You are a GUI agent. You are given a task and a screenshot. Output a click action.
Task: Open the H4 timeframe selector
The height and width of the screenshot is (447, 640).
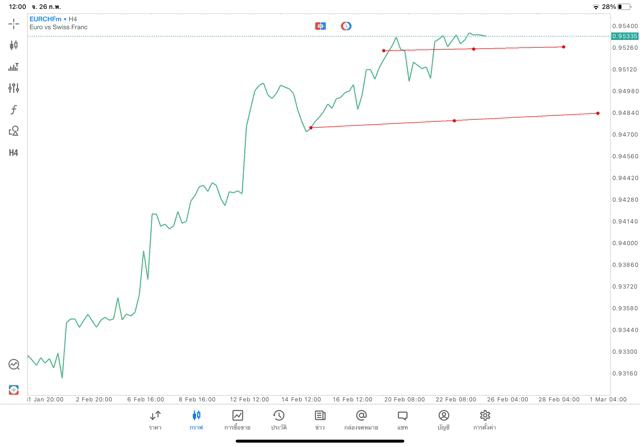point(13,153)
